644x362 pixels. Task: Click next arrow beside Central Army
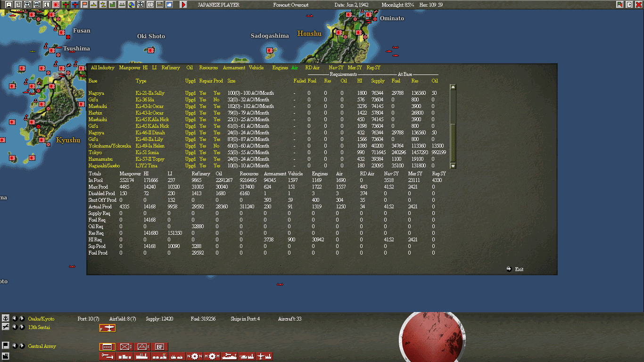[x=22, y=346]
